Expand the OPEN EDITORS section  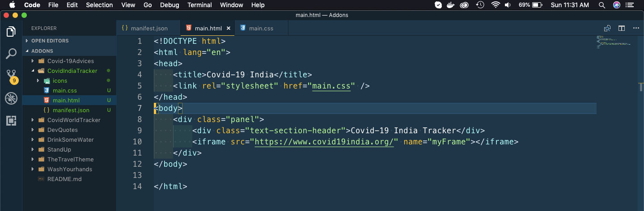(x=69, y=41)
